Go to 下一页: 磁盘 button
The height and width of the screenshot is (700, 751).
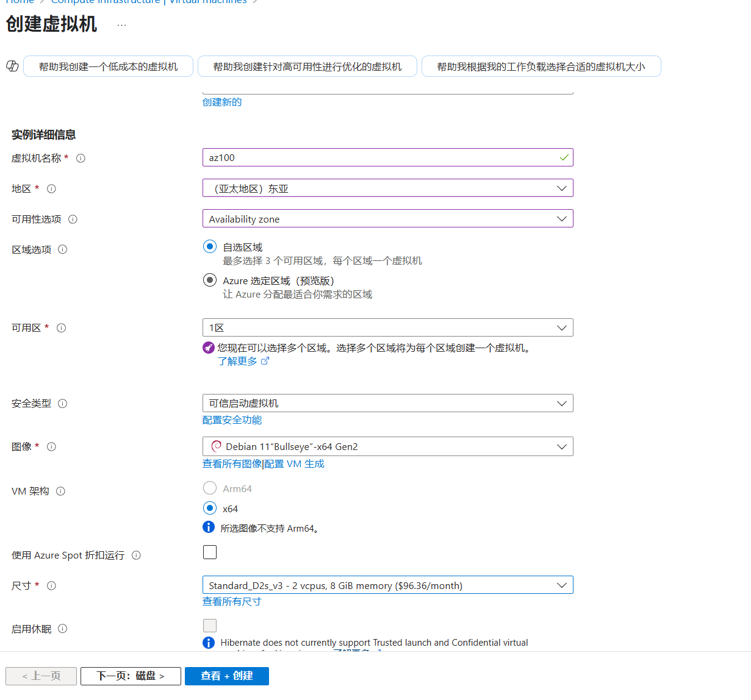[131, 676]
